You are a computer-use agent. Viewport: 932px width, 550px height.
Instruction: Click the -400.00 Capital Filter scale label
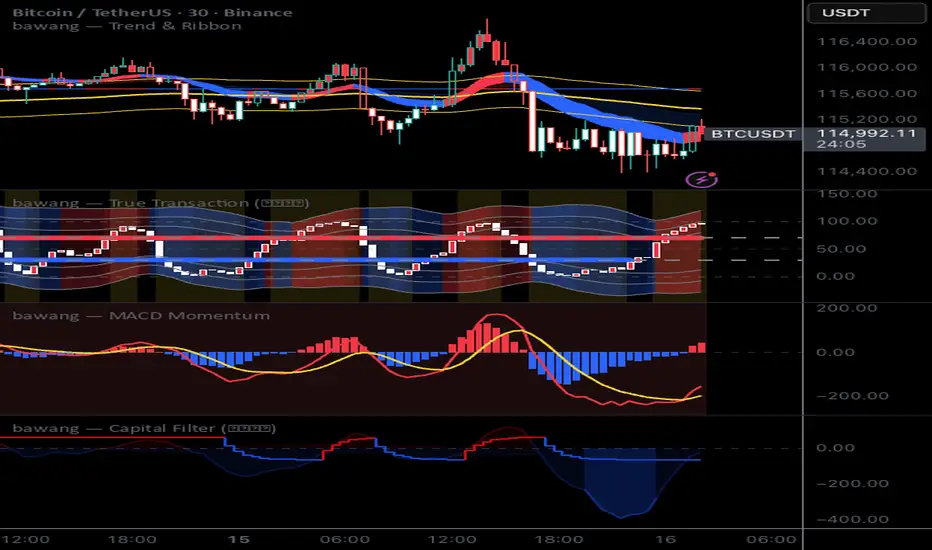853,519
